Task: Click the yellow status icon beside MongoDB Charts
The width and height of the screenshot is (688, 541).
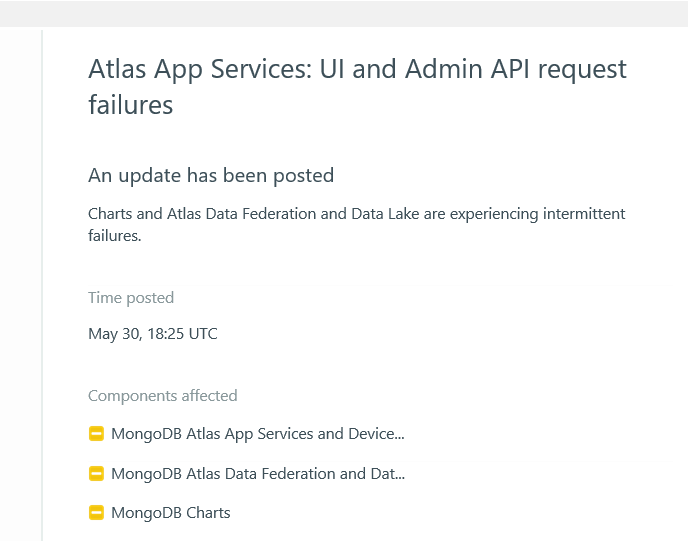Action: click(x=96, y=513)
